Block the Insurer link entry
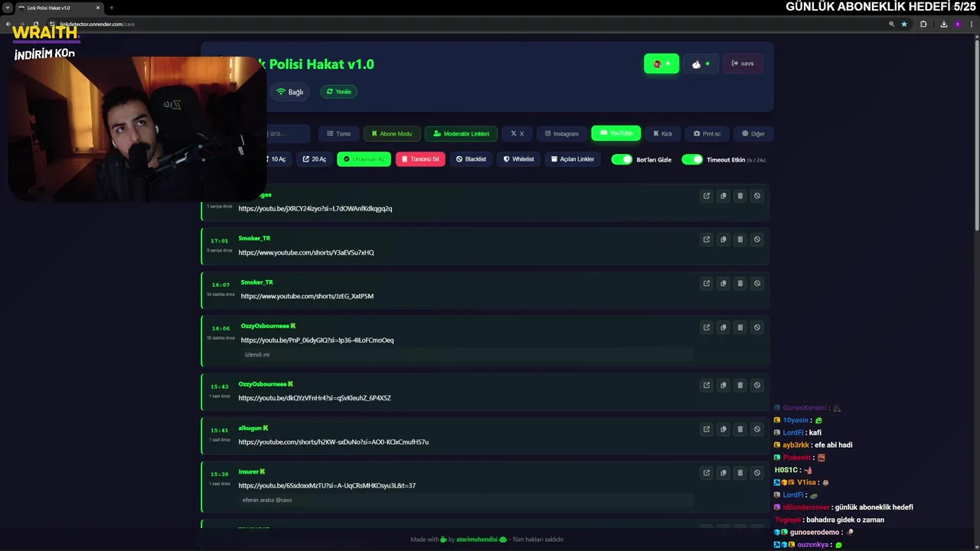Viewport: 980px width, 551px height. click(x=757, y=473)
